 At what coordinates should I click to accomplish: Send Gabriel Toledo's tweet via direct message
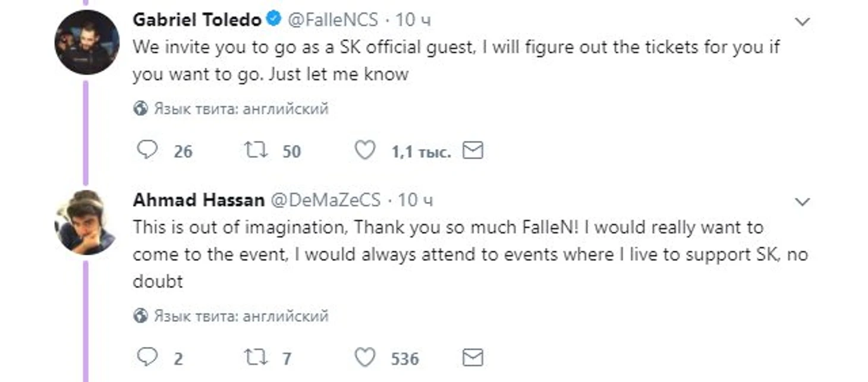tap(473, 151)
